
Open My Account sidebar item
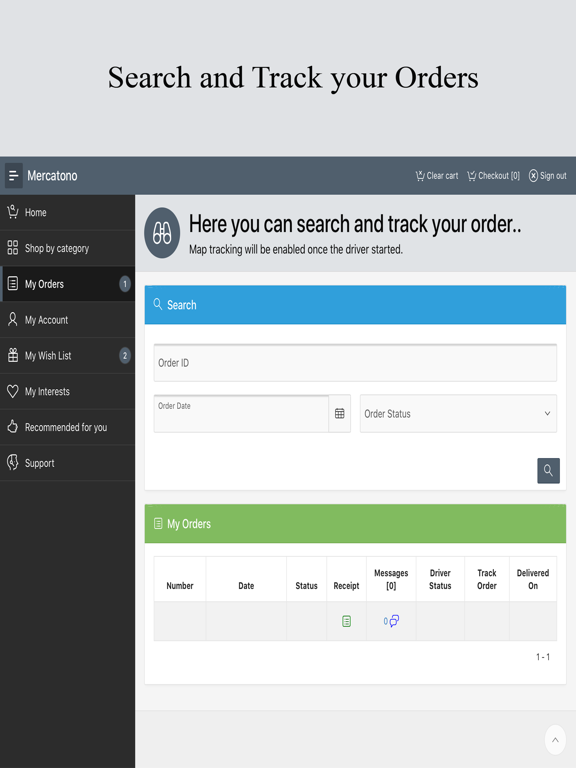(x=68, y=320)
